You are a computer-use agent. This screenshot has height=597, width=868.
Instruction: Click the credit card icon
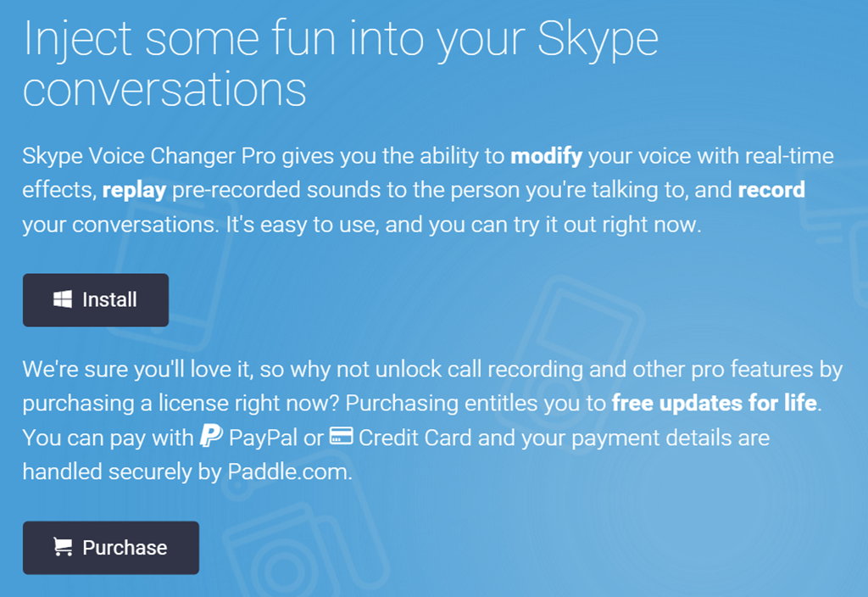pos(342,438)
